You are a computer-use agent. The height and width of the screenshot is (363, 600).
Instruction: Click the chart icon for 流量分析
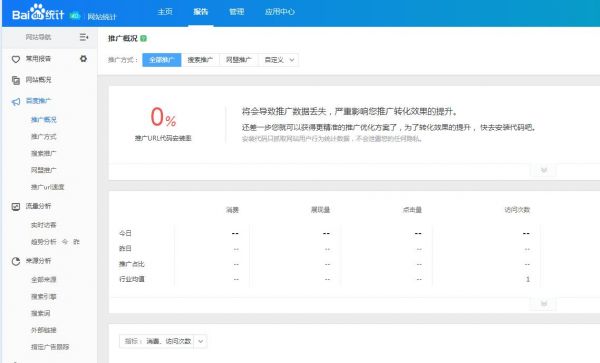pos(16,207)
